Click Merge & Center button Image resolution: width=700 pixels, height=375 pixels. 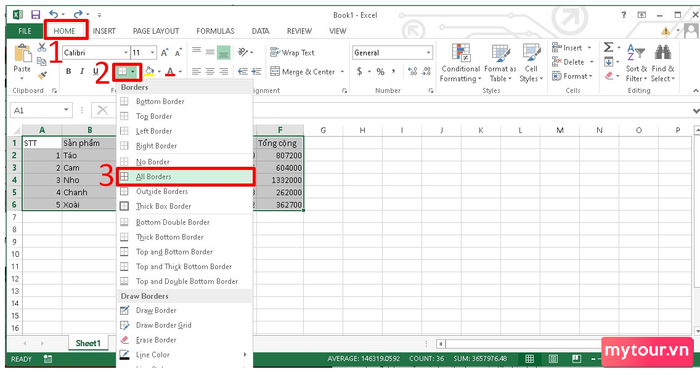(x=302, y=71)
